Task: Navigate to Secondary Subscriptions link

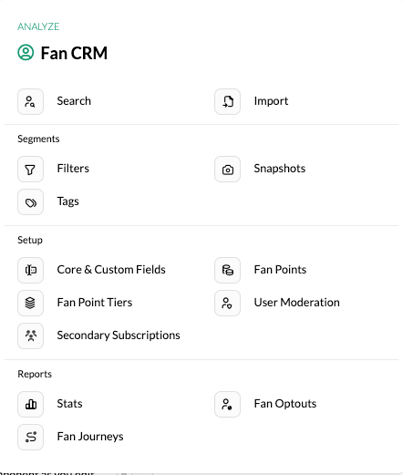Action: pos(118,335)
